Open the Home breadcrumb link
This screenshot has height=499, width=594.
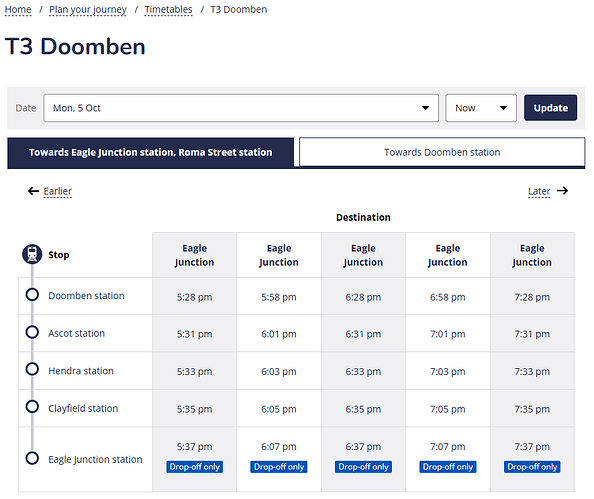pos(18,9)
